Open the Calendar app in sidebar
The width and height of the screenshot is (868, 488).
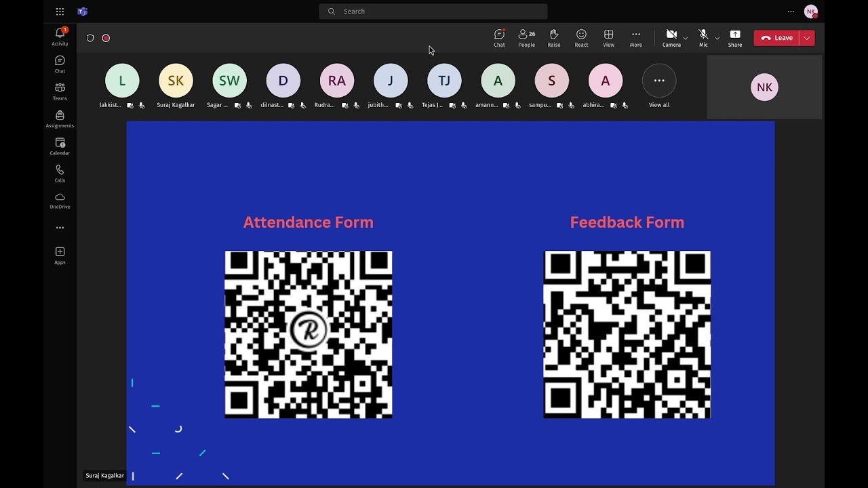(x=60, y=146)
